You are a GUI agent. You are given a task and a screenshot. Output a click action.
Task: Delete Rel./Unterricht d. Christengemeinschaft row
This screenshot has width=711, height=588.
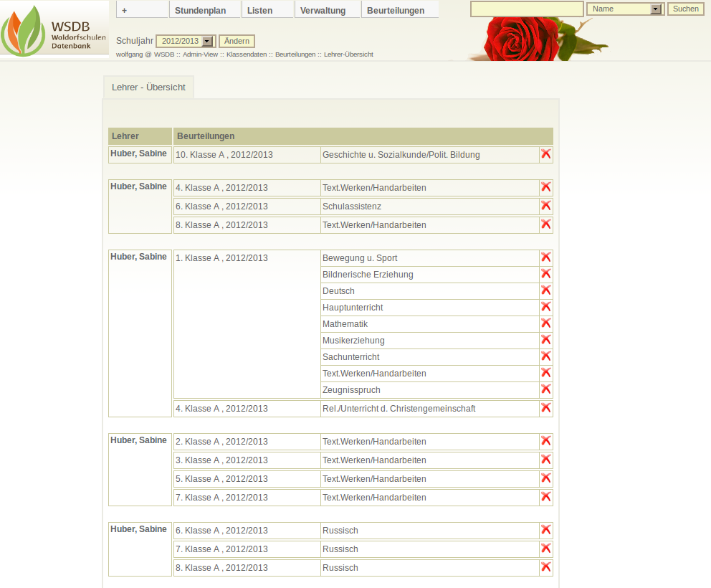546,408
